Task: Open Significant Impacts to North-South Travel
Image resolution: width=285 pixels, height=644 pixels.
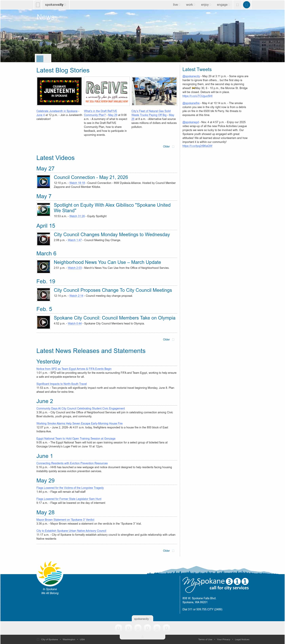Action: point(62,384)
